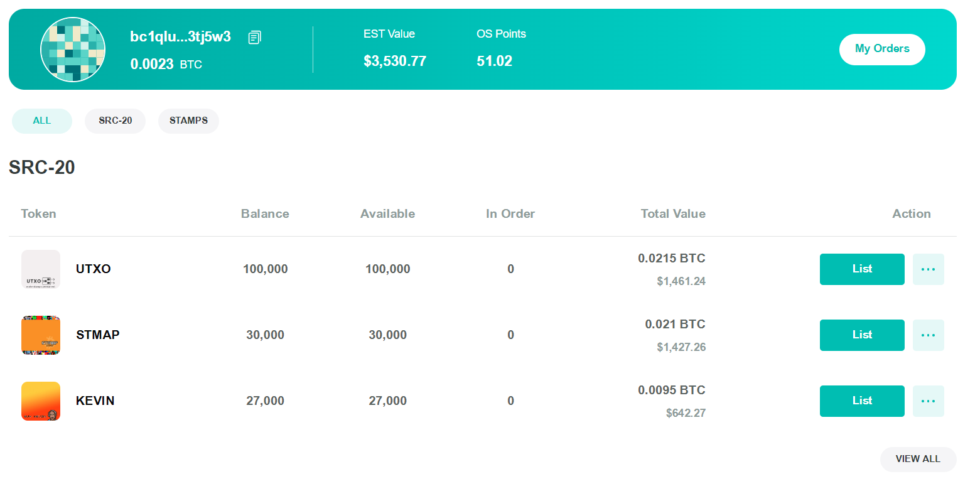Click the KEVIN token logo
980x479 pixels.
[x=41, y=401]
